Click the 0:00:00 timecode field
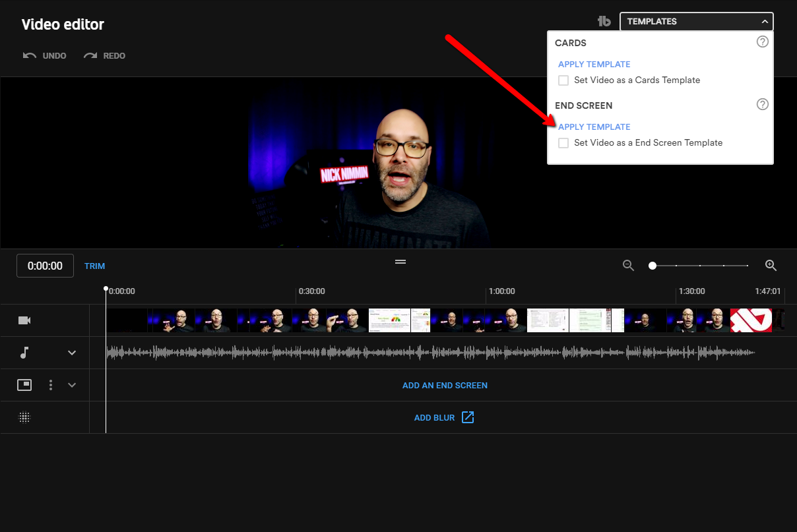 point(45,266)
